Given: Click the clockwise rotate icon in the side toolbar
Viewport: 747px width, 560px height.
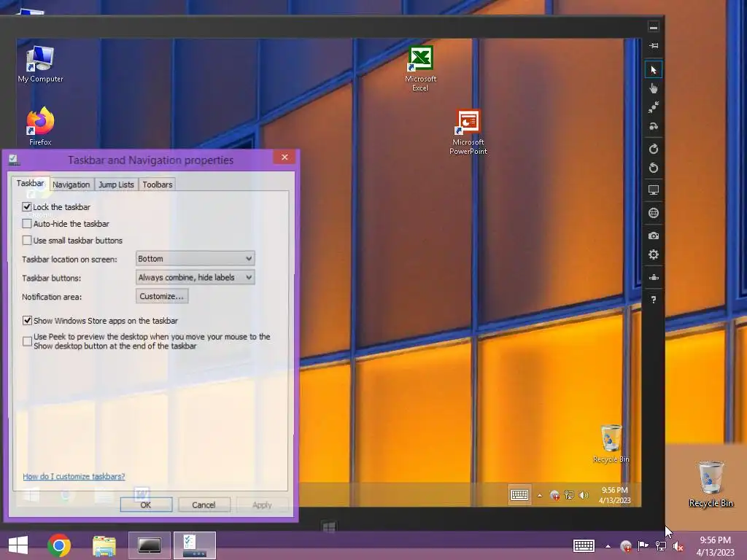Looking at the screenshot, I should click(x=653, y=149).
